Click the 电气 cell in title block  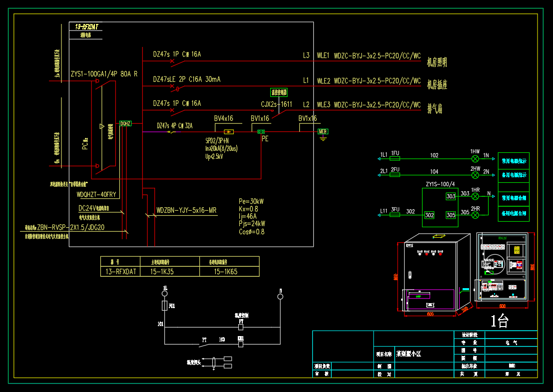pos(512,343)
